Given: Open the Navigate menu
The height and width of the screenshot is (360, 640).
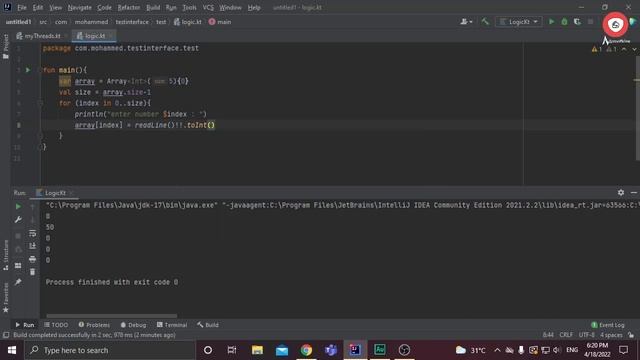Looking at the screenshot, I should pyautogui.click(x=80, y=7).
